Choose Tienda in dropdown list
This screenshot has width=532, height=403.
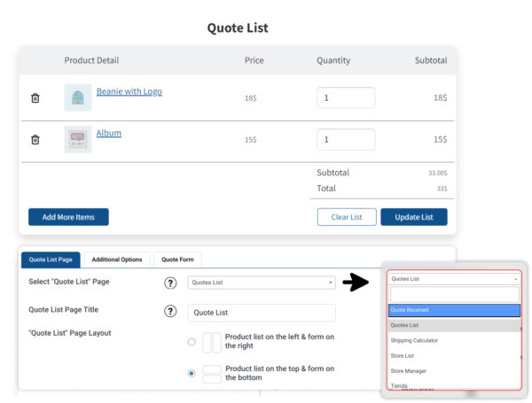click(x=454, y=385)
